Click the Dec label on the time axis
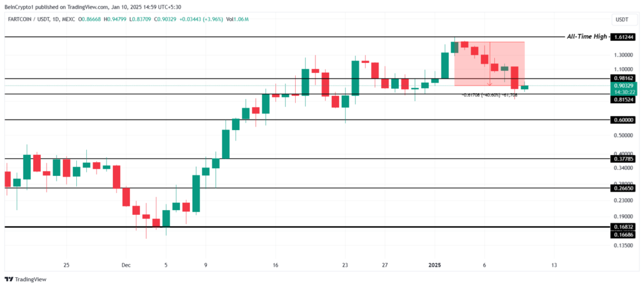 (x=126, y=265)
